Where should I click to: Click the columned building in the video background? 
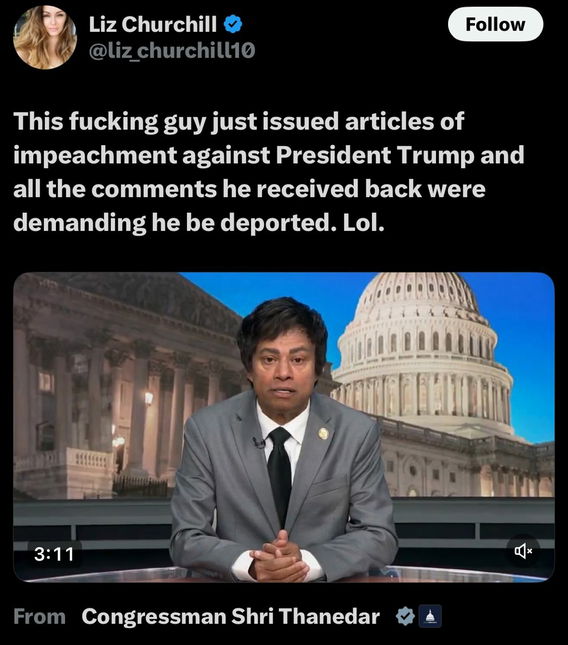coord(123,383)
